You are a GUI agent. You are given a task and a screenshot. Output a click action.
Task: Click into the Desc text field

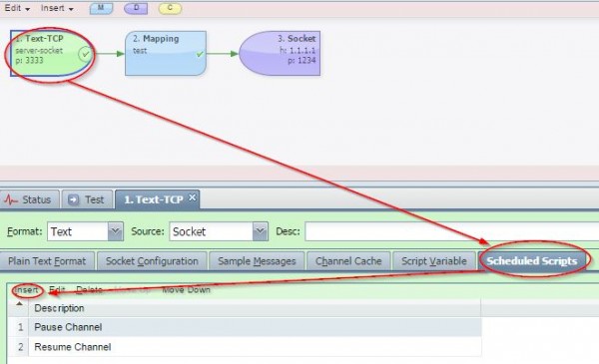pos(452,231)
